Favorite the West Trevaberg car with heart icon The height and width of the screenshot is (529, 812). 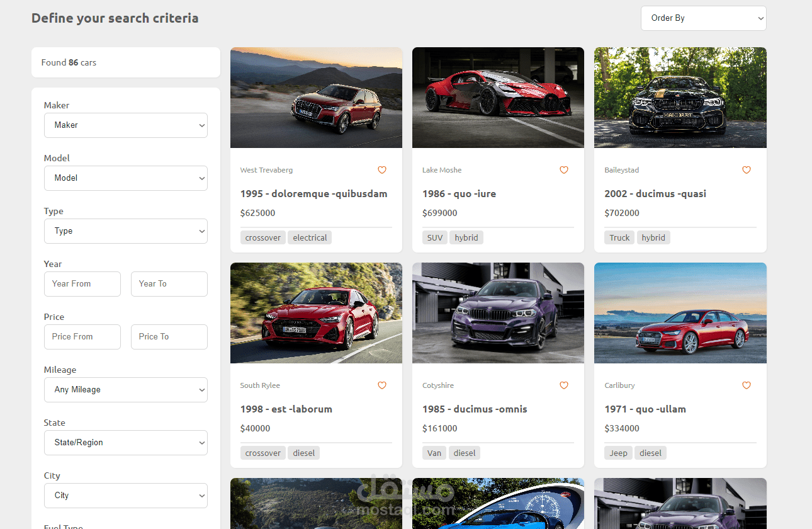[382, 170]
